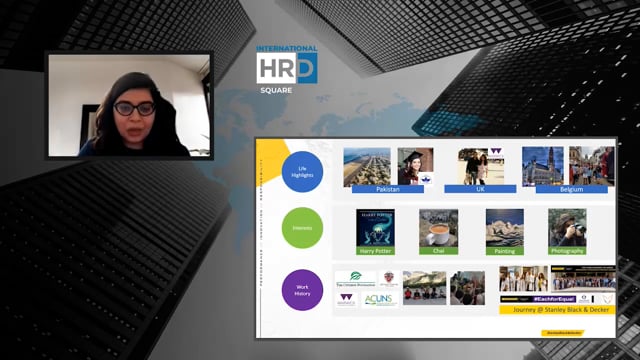Open the Harry Potter book cover image

(x=375, y=228)
